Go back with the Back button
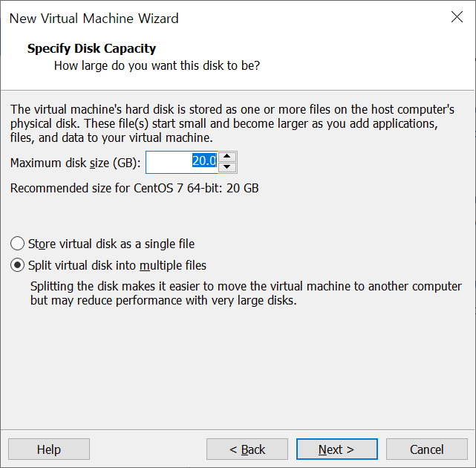Viewport: 476px width, 468px height. (247, 449)
